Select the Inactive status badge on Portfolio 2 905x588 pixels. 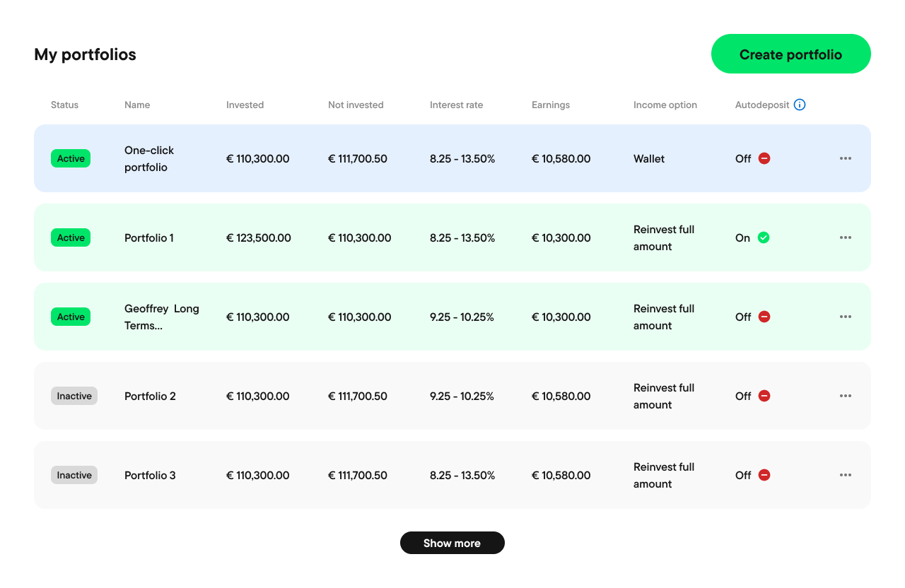click(74, 396)
